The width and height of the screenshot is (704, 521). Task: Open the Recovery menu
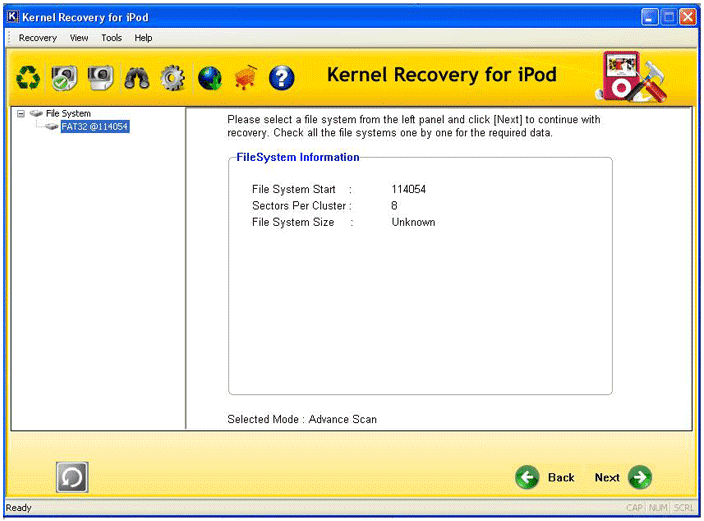click(38, 38)
